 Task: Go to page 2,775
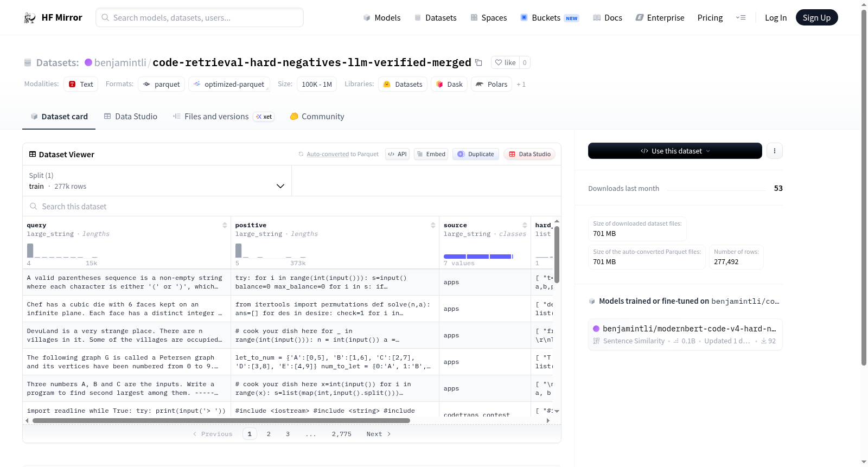coord(342,434)
